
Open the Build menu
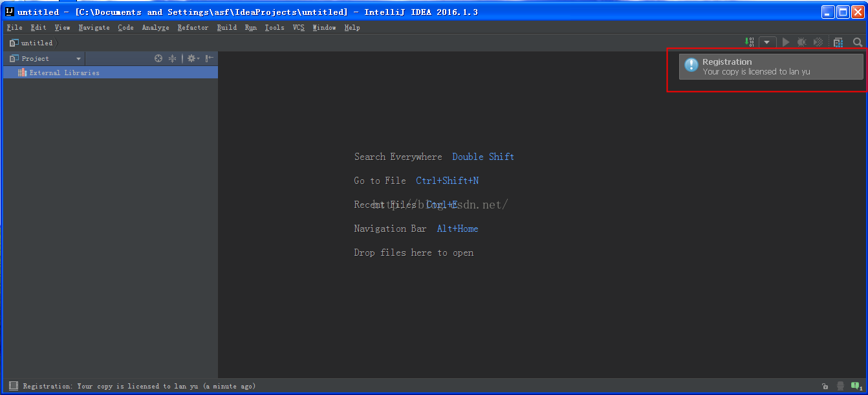227,27
